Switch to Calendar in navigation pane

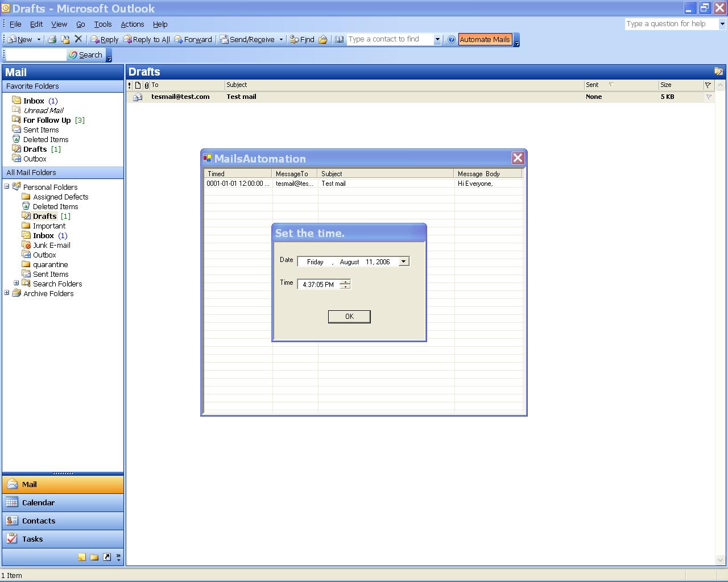click(63, 502)
